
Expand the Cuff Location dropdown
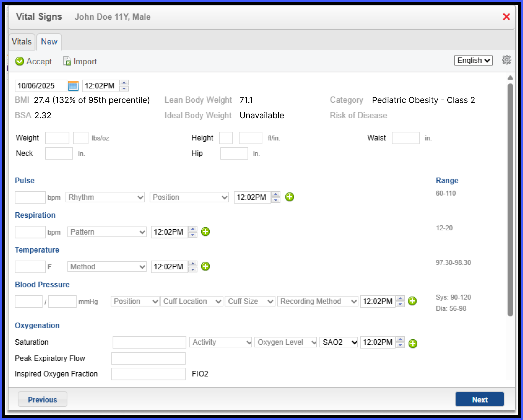pos(192,301)
